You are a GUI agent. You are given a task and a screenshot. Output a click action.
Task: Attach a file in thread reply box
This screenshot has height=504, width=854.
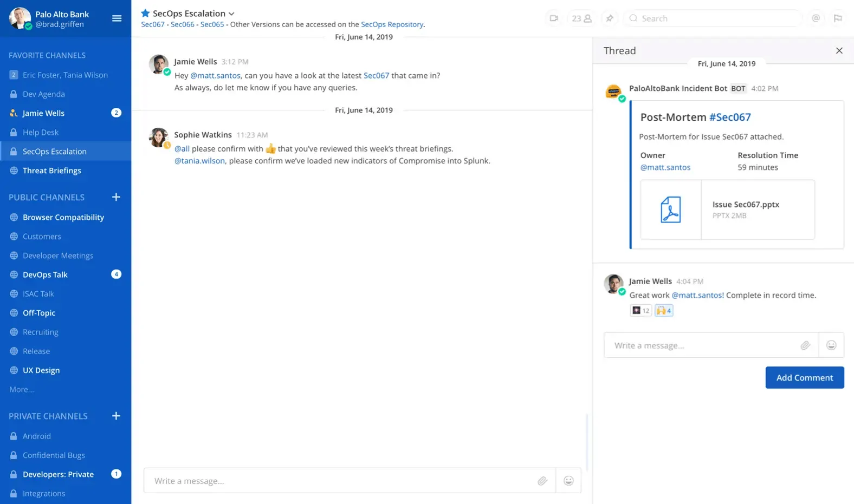click(805, 345)
